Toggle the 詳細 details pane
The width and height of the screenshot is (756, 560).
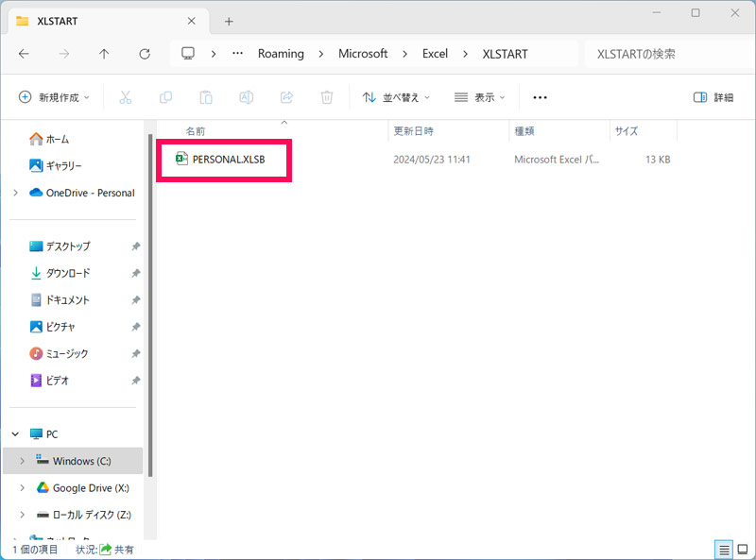click(x=713, y=97)
